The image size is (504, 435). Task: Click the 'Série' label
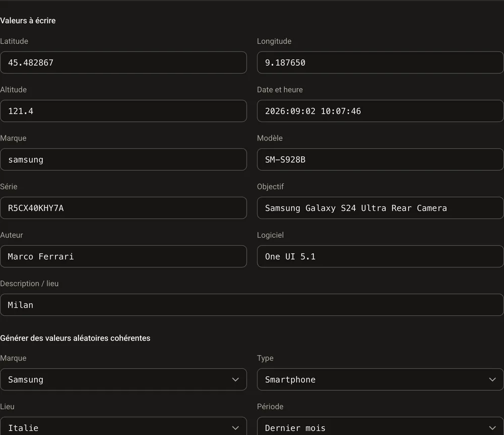[9, 186]
